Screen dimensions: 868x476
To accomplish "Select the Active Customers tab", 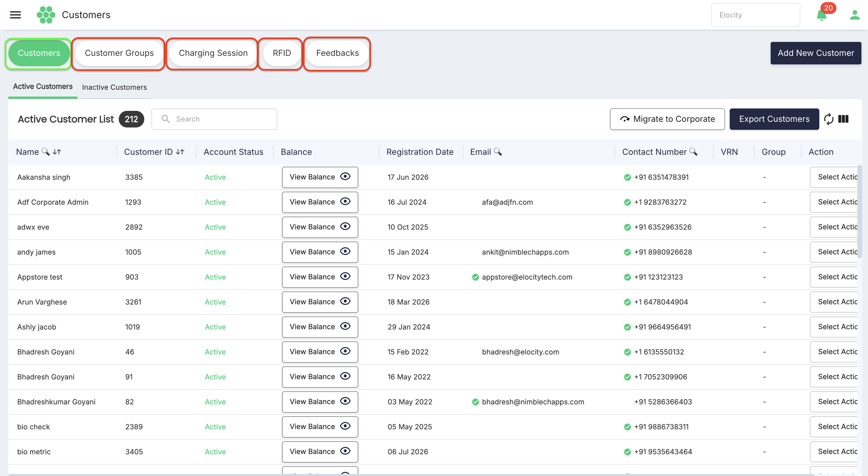I will pyautogui.click(x=43, y=87).
